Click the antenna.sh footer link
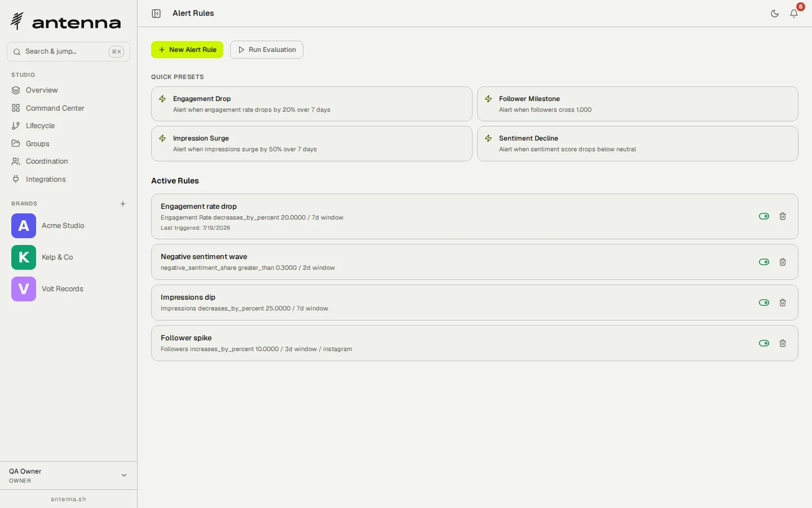The width and height of the screenshot is (812, 508). (x=68, y=499)
